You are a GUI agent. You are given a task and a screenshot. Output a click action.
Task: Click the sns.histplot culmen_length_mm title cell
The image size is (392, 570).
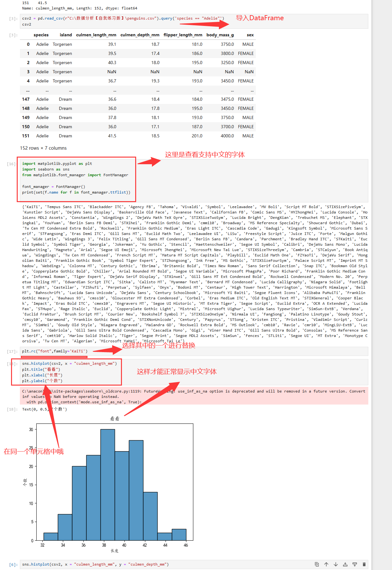pyautogui.click(x=194, y=372)
